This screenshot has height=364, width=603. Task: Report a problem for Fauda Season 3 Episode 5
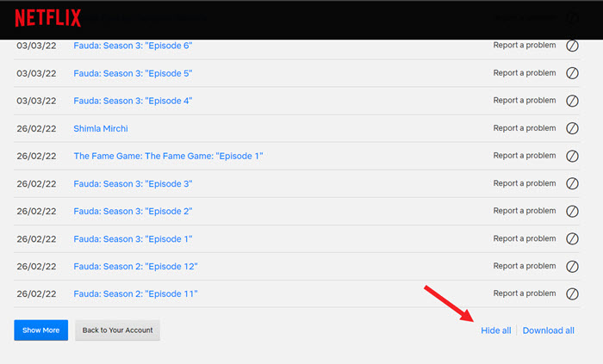tap(525, 73)
